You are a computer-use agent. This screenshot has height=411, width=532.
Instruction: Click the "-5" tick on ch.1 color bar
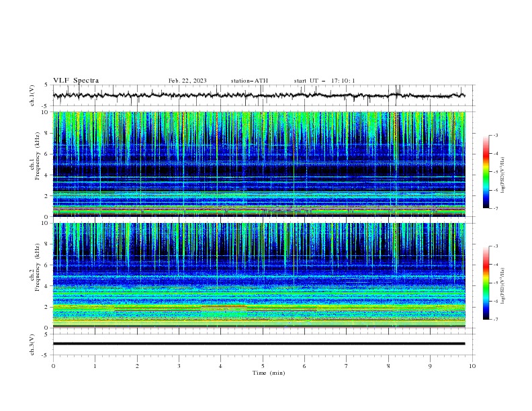click(496, 172)
